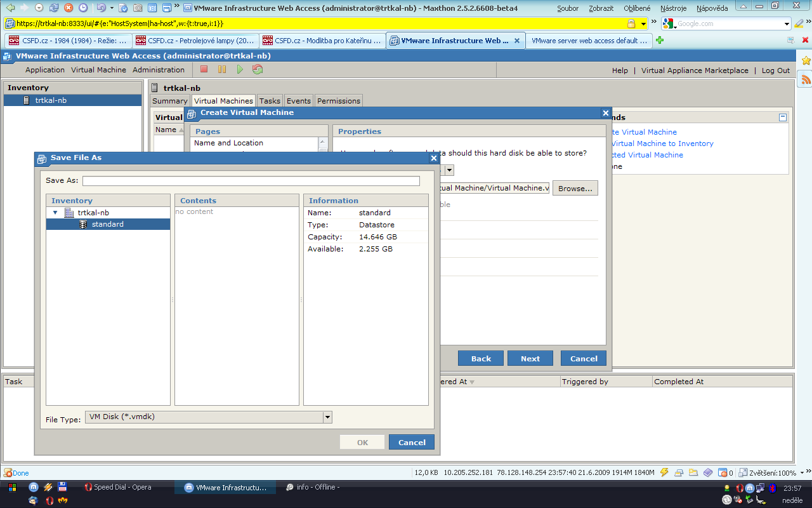
Task: Switch to the Tasks tab
Action: (270, 100)
